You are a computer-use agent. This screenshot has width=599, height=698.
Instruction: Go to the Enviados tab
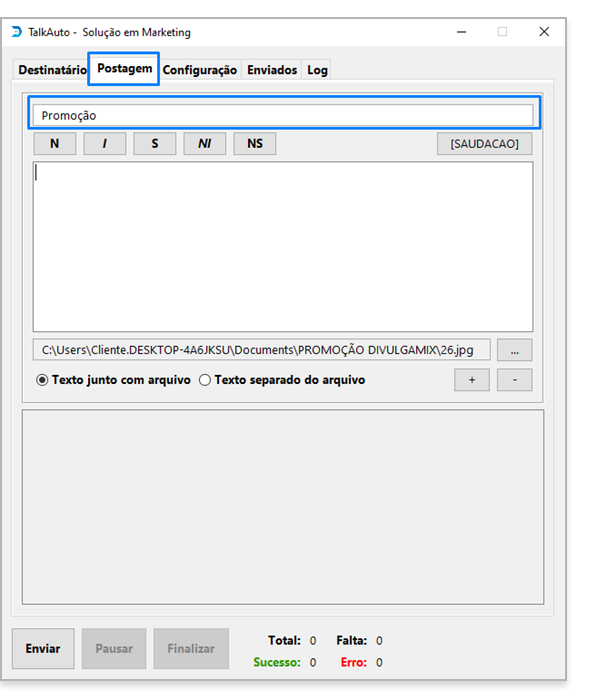pos(272,70)
